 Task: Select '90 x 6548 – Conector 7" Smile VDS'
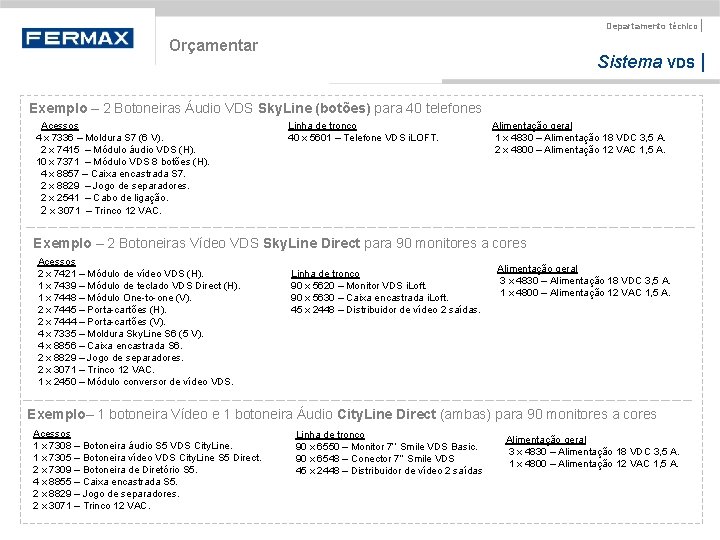coord(375,459)
